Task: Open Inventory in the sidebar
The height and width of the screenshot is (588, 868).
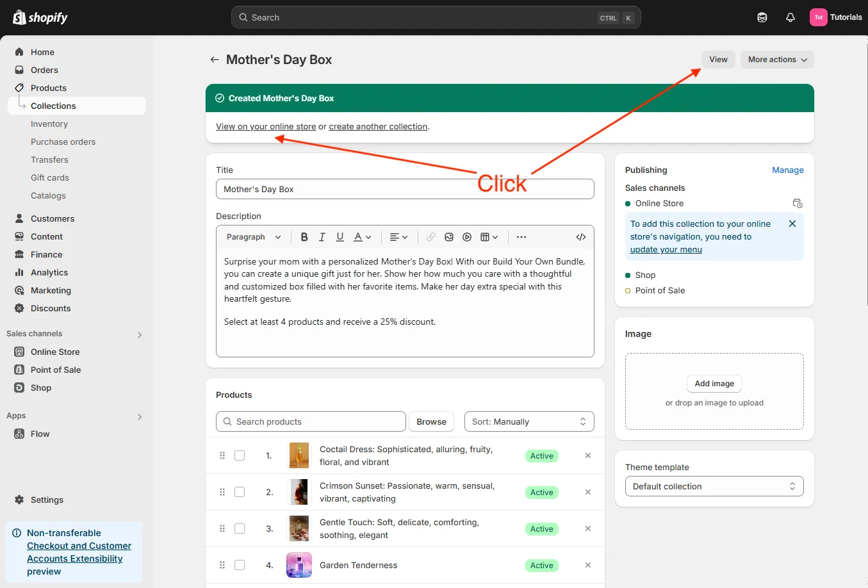Action: 49,124
